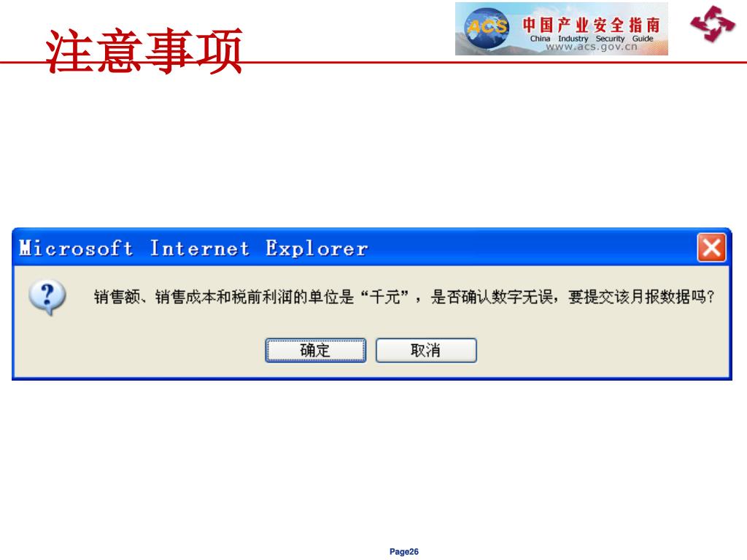
Task: Click the 要提交该月报数据吗 question text
Action: [x=641, y=297]
